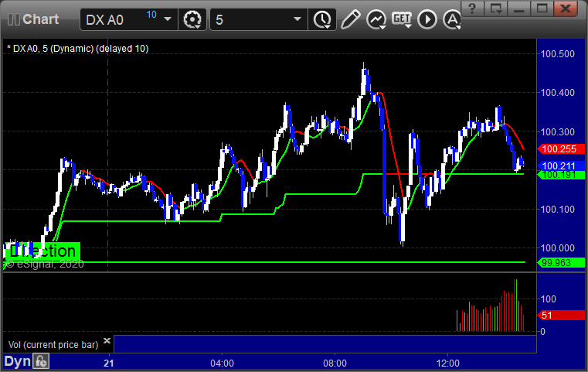Click the volume axis 100 label

pos(548,299)
